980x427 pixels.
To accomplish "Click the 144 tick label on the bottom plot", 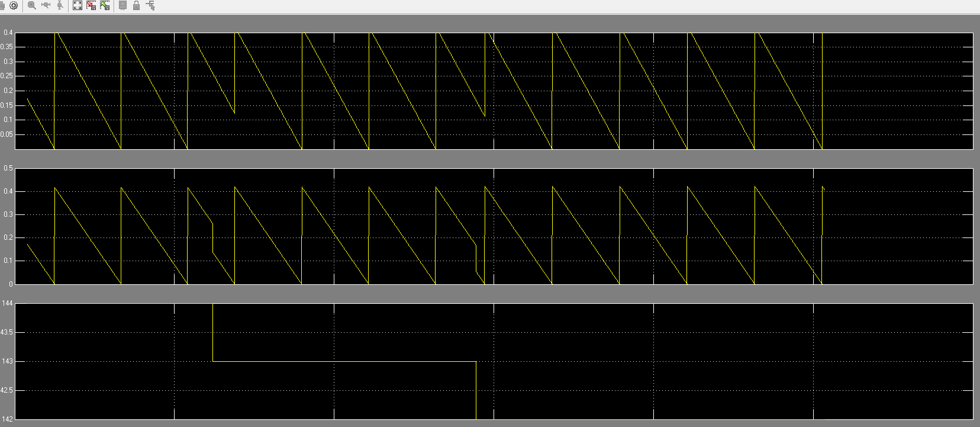I will tap(7, 303).
